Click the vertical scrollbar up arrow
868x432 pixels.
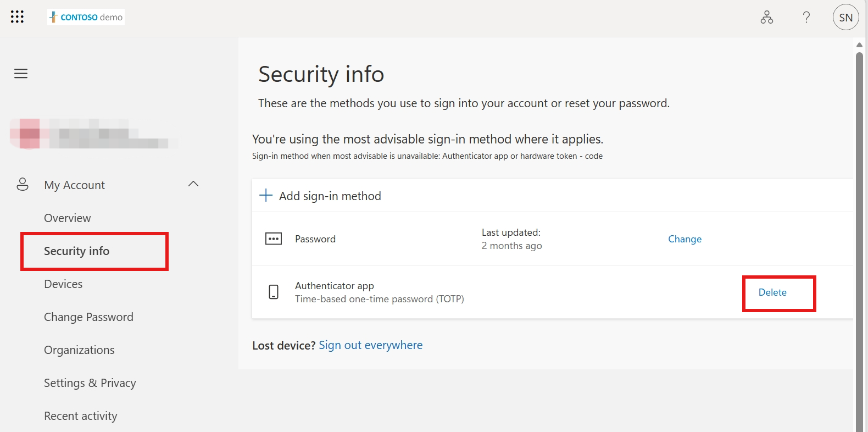(860, 45)
